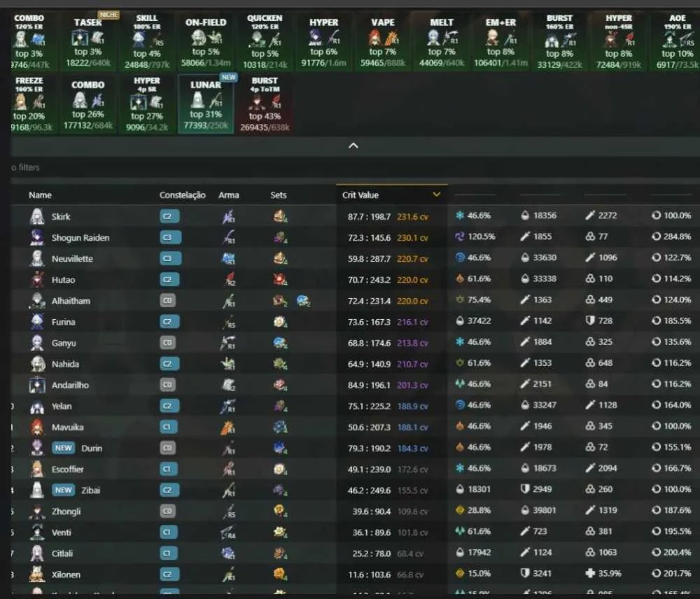Open the TASER niche leaderboard card
Image resolution: width=700 pixels, height=599 pixels.
88,41
